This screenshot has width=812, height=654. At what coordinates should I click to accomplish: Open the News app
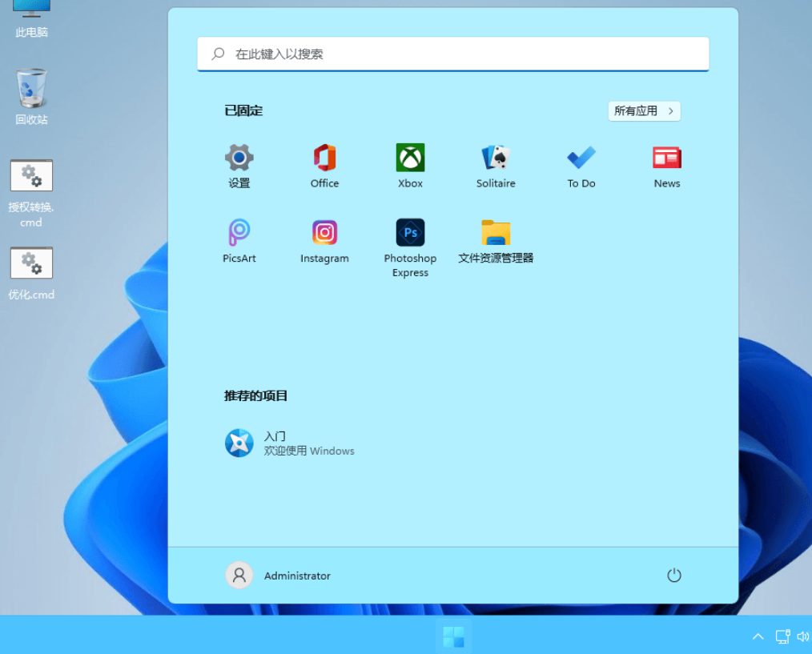pyautogui.click(x=666, y=167)
